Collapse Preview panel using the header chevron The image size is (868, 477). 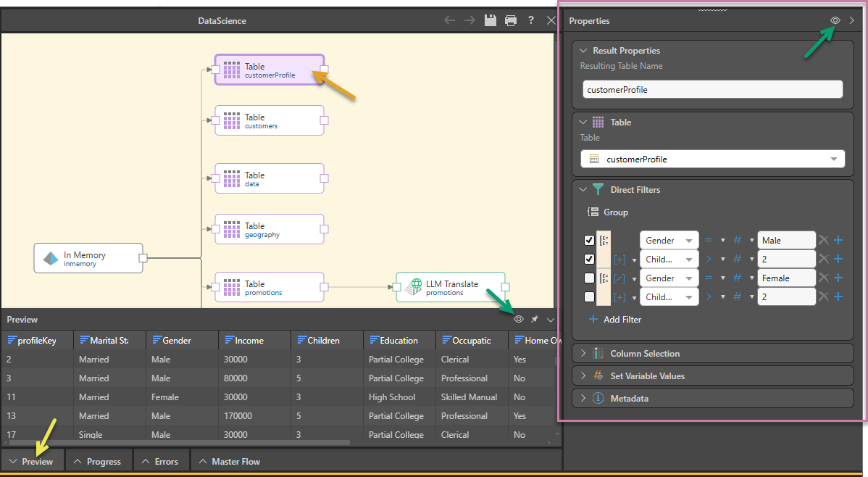click(x=550, y=320)
